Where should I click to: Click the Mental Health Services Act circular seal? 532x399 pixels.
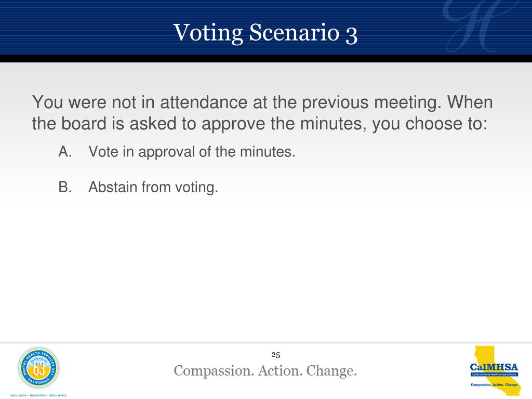coord(38,368)
